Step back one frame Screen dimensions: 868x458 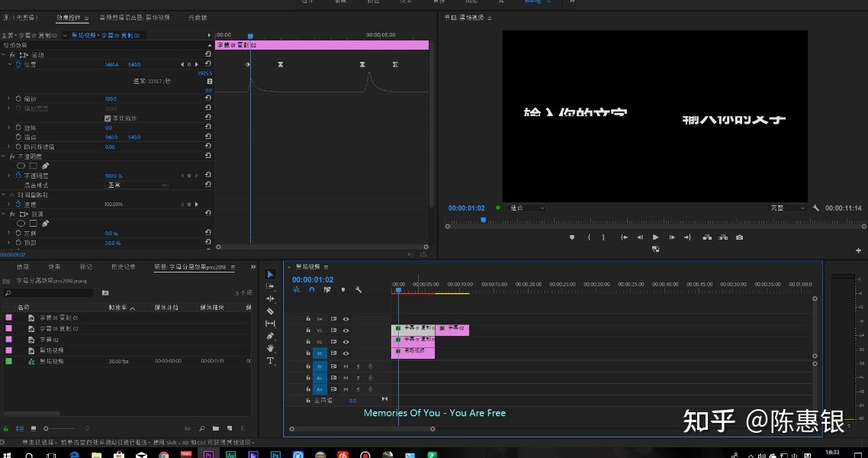coord(640,237)
